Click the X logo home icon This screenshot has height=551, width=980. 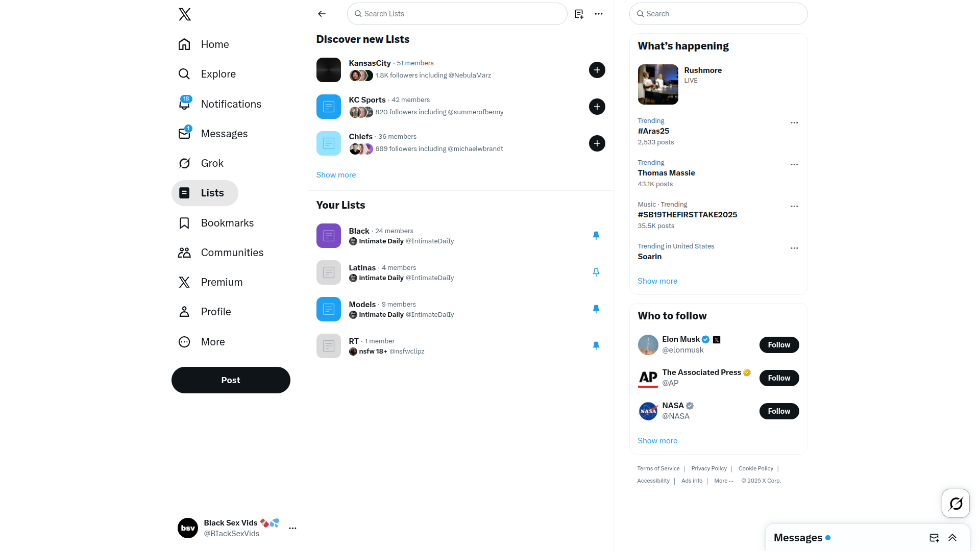[185, 14]
